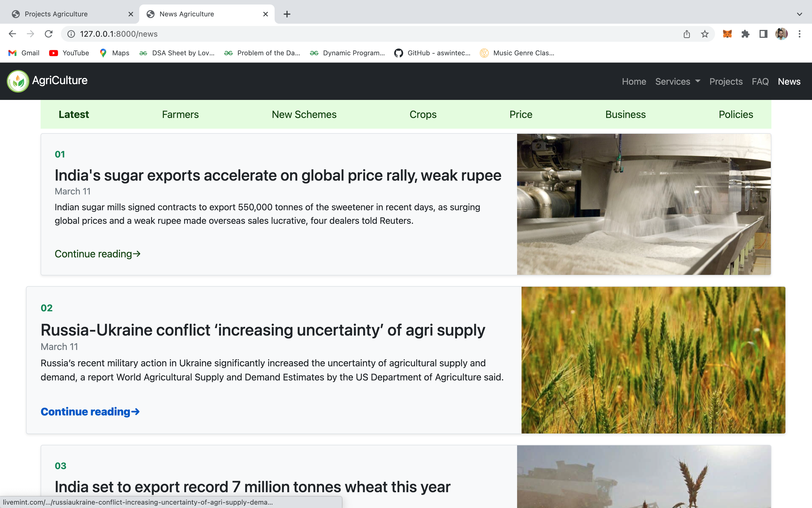Select the Policies news category
This screenshot has height=508, width=812.
click(x=736, y=115)
